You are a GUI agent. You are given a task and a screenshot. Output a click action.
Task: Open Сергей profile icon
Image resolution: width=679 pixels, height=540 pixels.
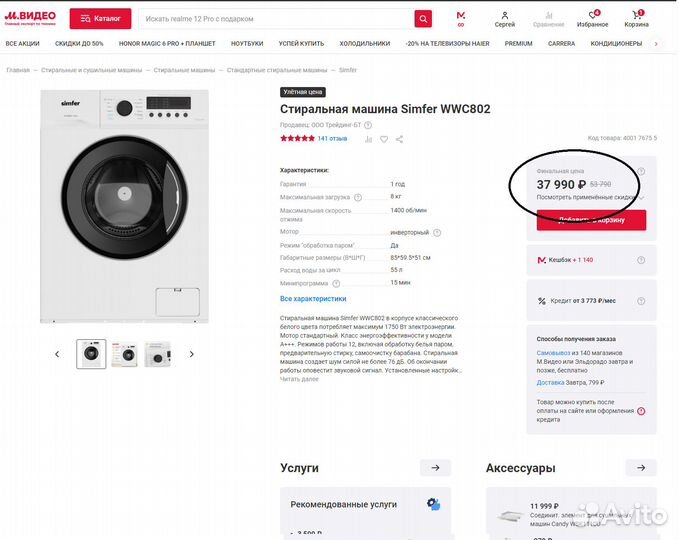[505, 18]
